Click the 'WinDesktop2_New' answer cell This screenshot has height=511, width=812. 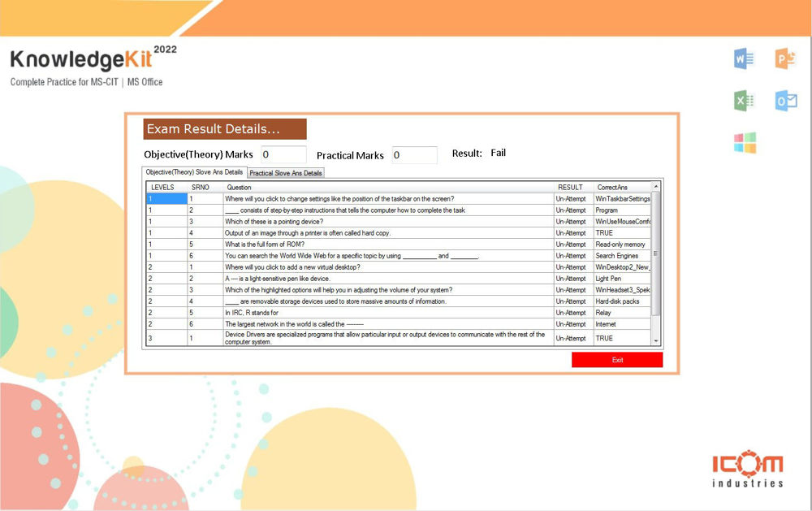(x=622, y=267)
